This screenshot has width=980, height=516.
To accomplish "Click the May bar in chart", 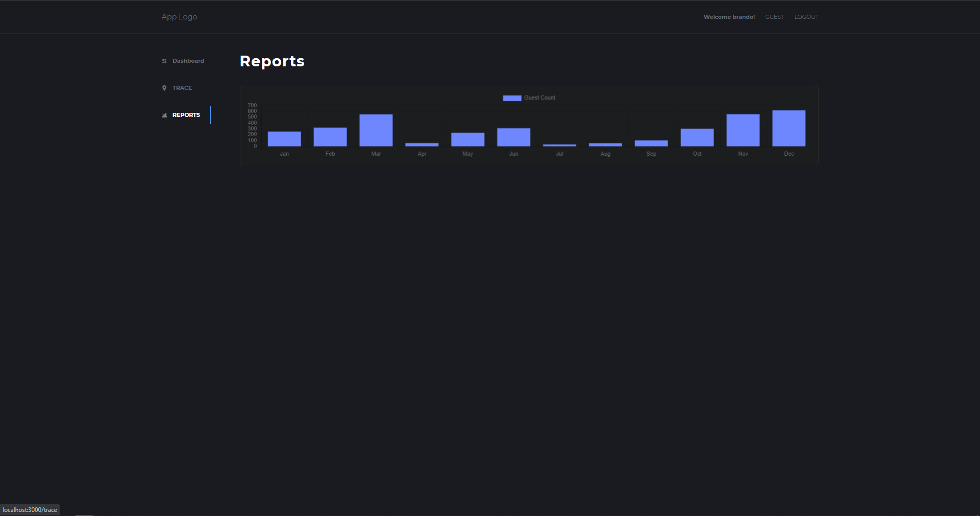I will click(468, 139).
